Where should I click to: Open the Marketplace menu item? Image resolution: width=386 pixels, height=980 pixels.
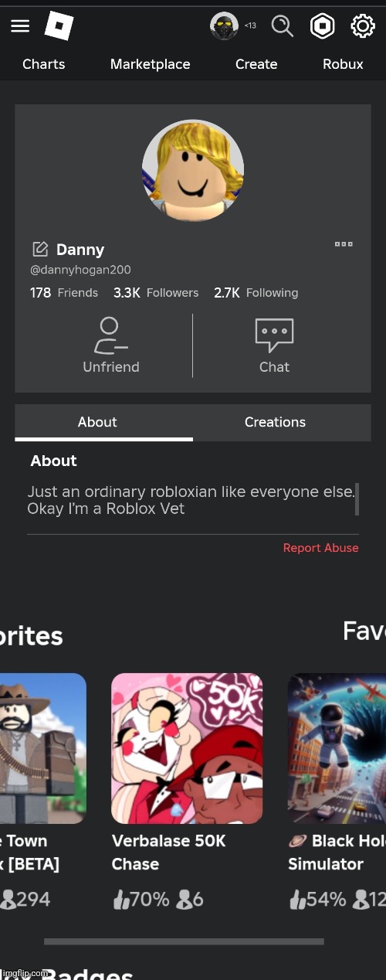tap(150, 64)
